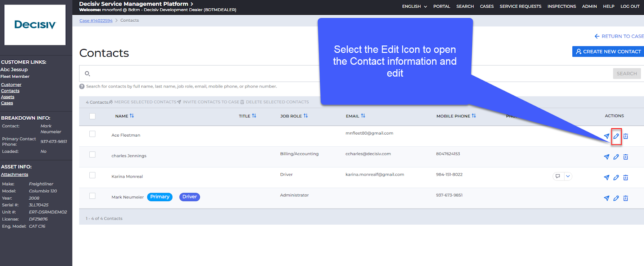Send invite icon for charles Jennings
644x266 pixels.
click(x=607, y=157)
